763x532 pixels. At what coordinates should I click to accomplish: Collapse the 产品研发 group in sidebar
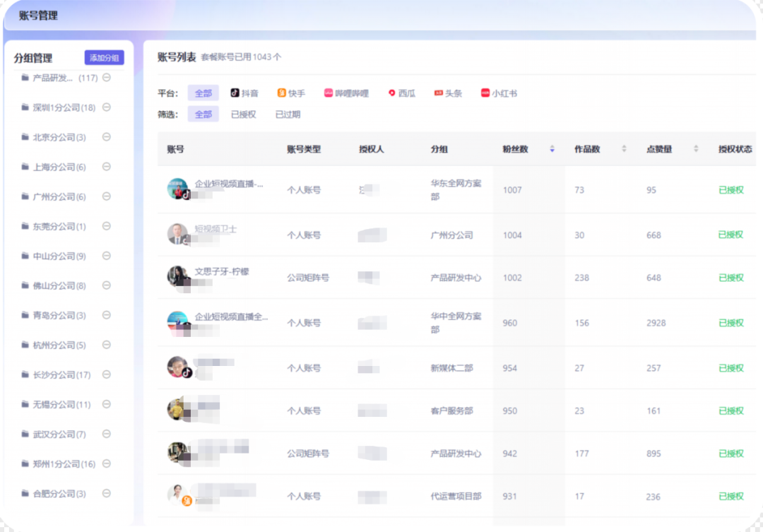coord(107,78)
